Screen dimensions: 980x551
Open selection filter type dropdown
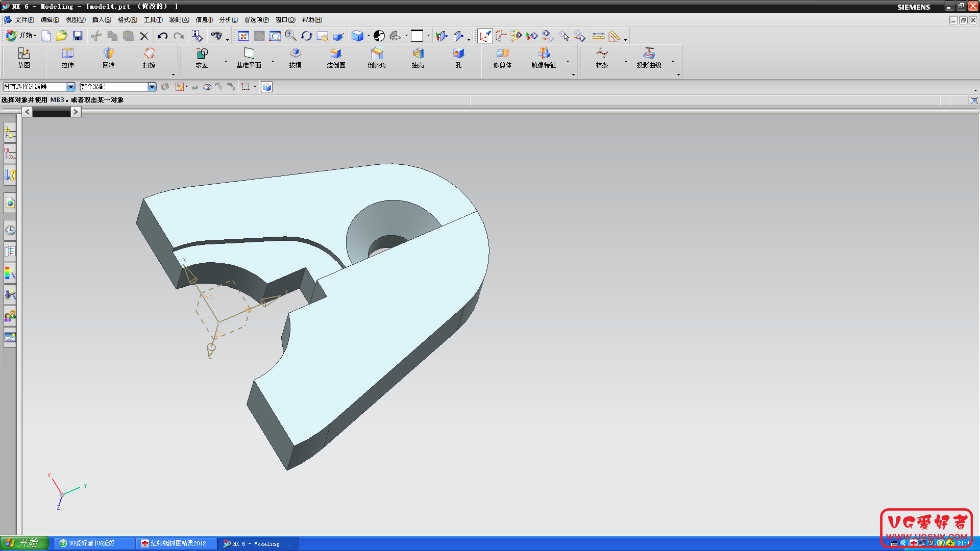click(71, 87)
